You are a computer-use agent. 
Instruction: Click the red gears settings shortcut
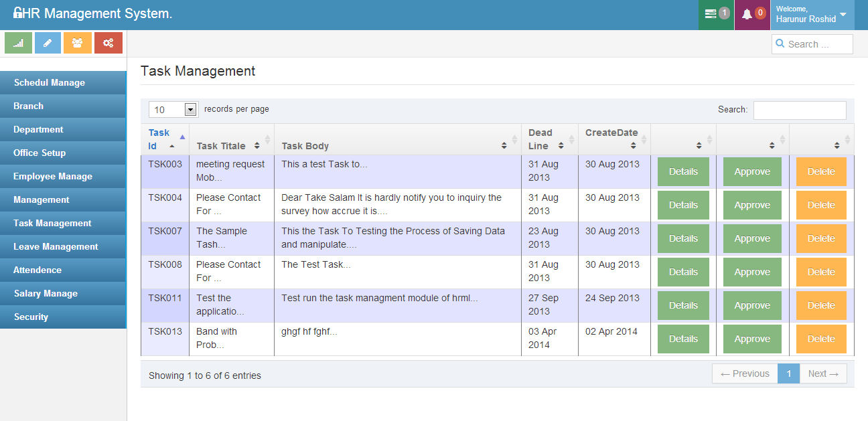click(108, 43)
